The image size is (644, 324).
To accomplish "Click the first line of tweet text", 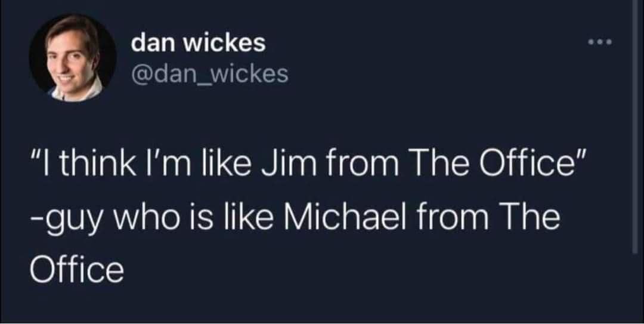I will [305, 163].
